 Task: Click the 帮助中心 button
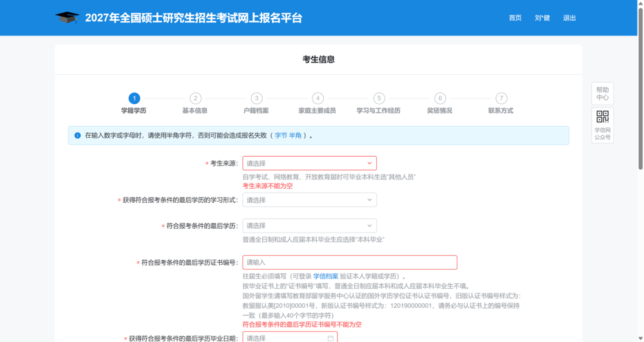[603, 93]
